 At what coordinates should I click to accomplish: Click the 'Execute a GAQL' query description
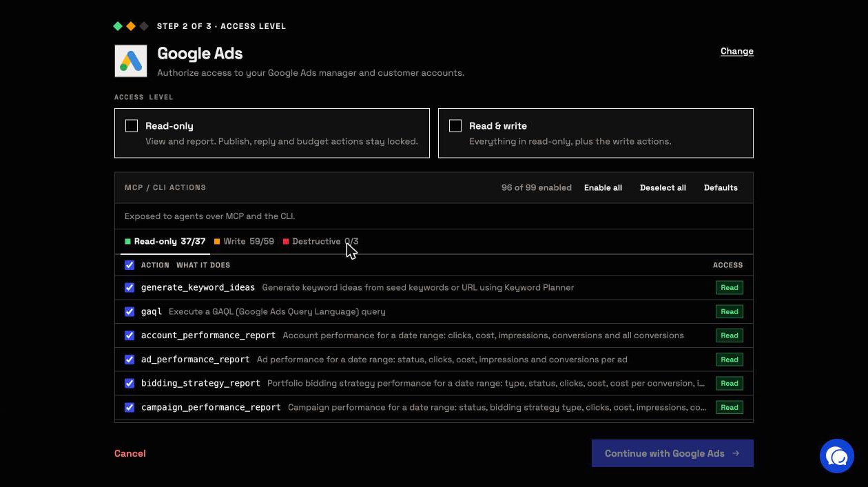[277, 311]
